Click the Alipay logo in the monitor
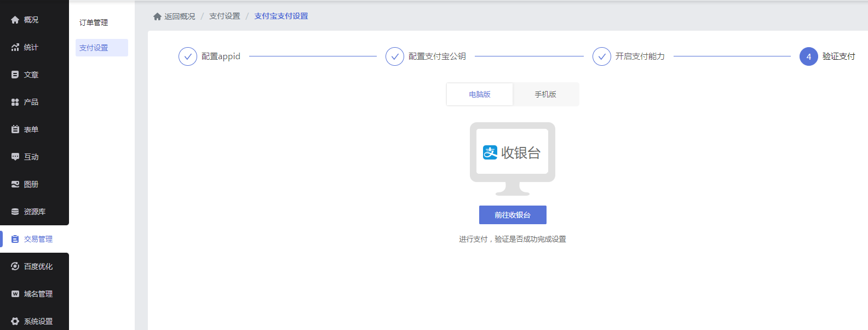Viewport: 868px width, 330px height. click(490, 152)
